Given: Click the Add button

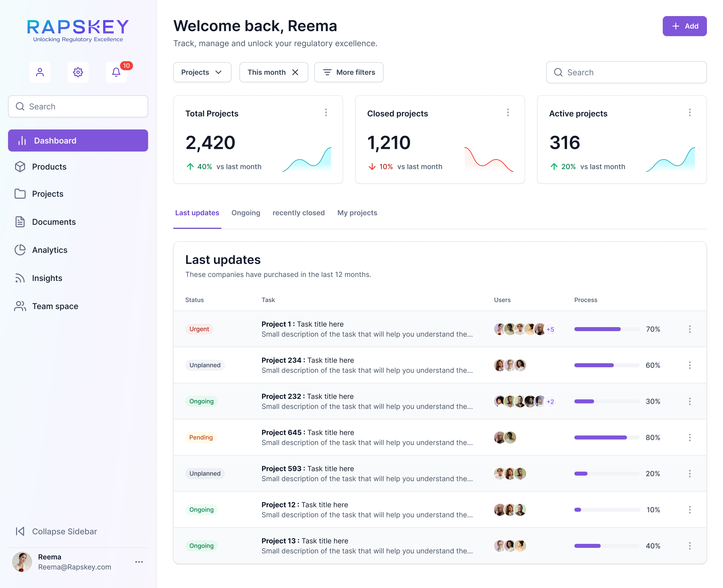Looking at the screenshot, I should pos(684,26).
